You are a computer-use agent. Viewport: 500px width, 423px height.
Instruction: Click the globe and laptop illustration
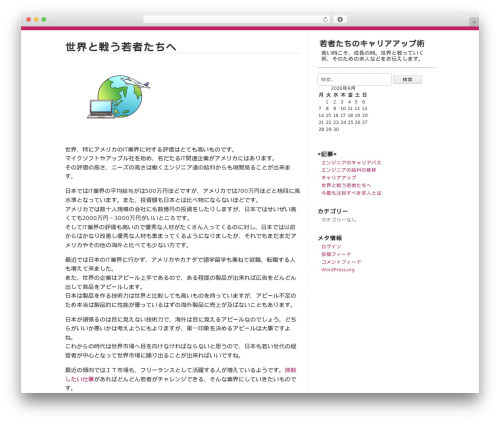tap(119, 97)
